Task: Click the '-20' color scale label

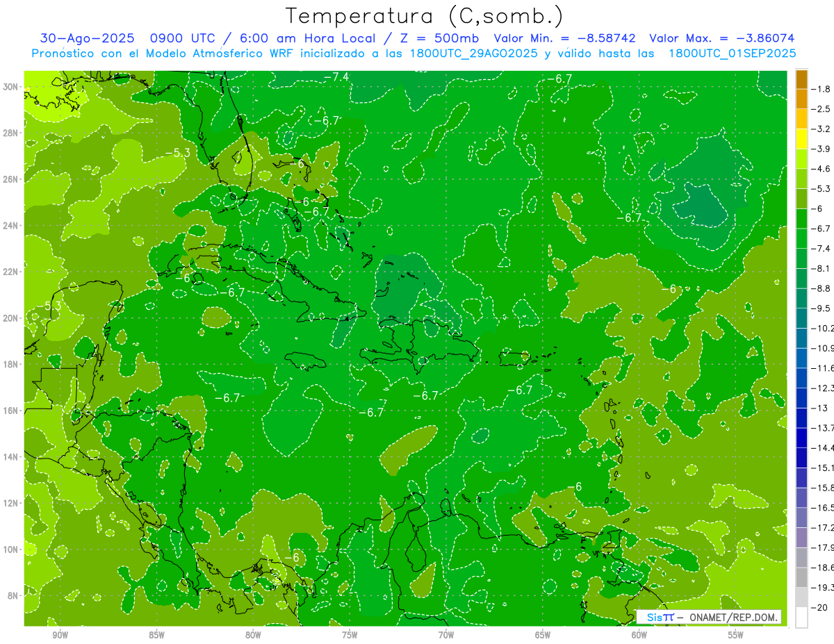Action: 821,608
